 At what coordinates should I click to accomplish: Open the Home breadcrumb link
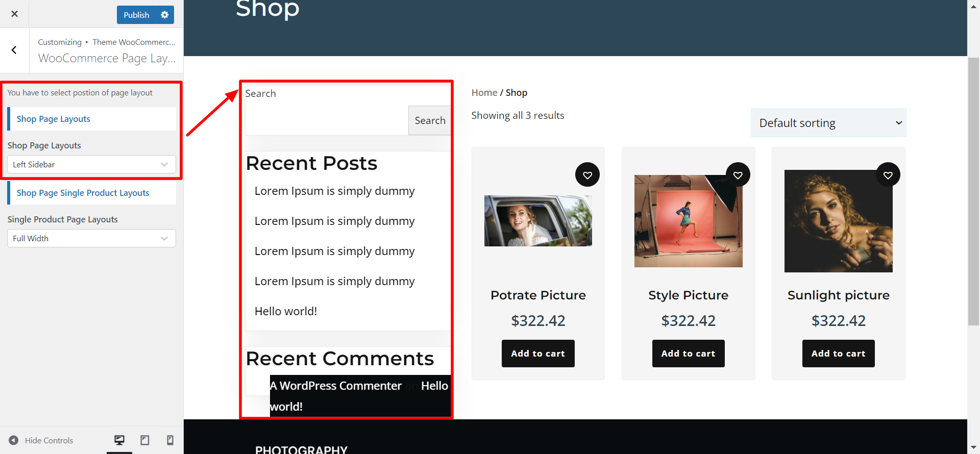(484, 93)
